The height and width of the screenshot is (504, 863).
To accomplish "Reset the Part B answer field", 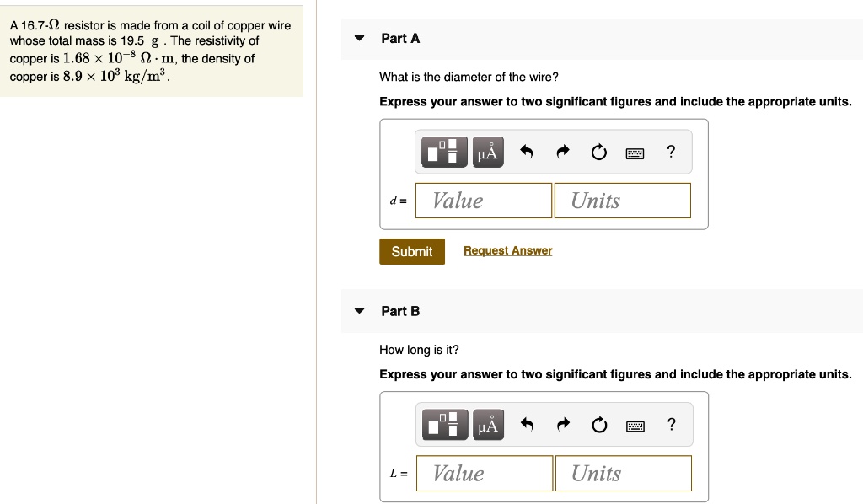I will [598, 426].
